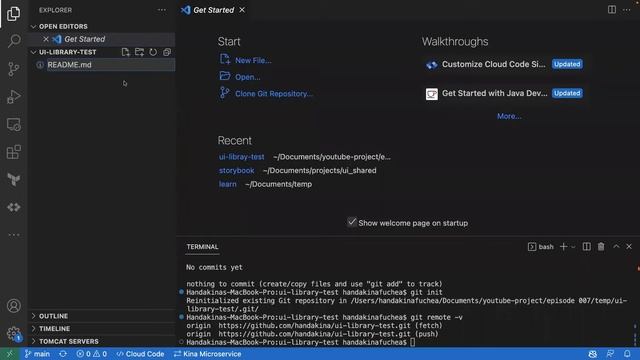Open Explorer views and more actions menu

tap(162, 10)
